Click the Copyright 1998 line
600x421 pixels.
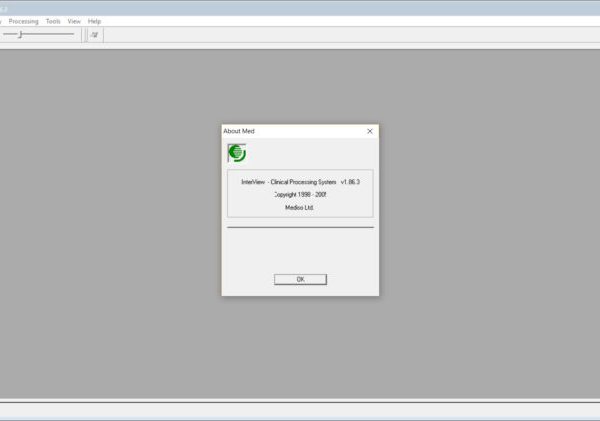(x=300, y=195)
